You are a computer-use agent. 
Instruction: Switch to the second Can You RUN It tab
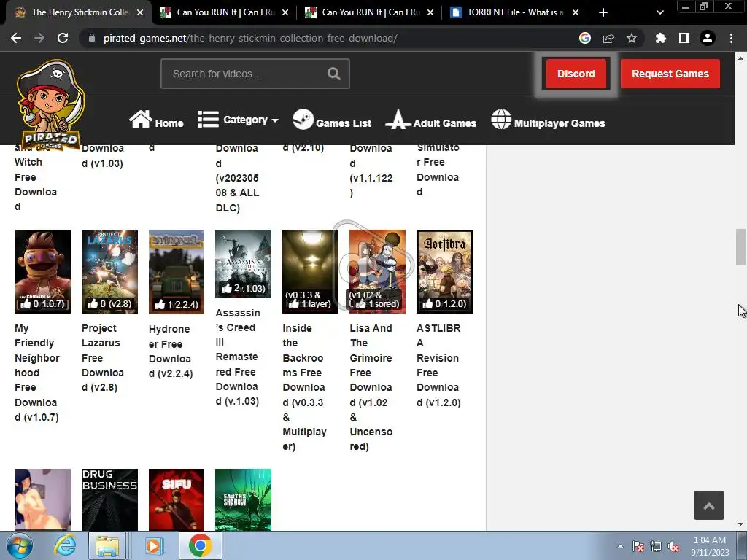click(369, 12)
